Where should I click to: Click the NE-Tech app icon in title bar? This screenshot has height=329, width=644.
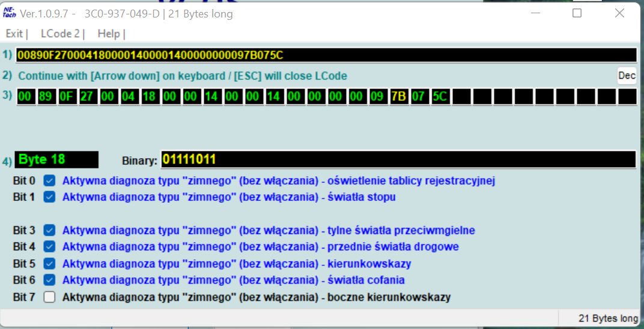pos(9,13)
